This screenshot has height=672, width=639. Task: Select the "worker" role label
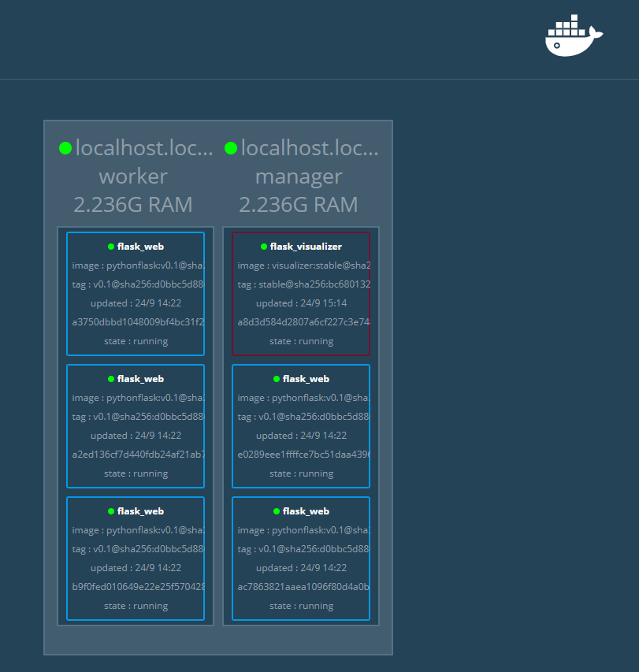133,176
